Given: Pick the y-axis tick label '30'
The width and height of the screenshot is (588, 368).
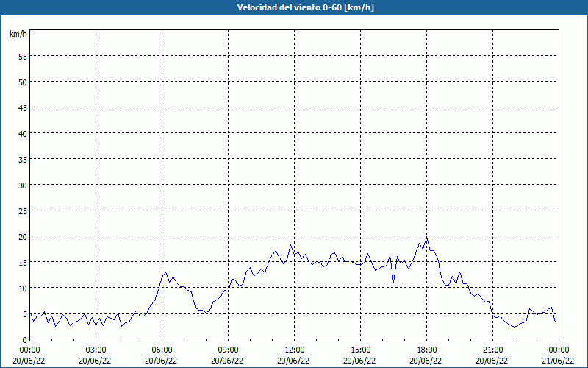Looking at the screenshot, I should coord(23,185).
